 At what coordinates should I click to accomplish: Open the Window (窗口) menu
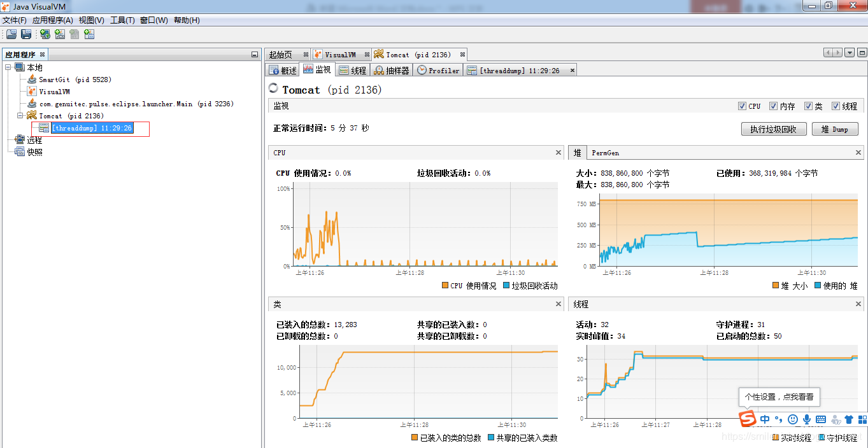[x=154, y=20]
